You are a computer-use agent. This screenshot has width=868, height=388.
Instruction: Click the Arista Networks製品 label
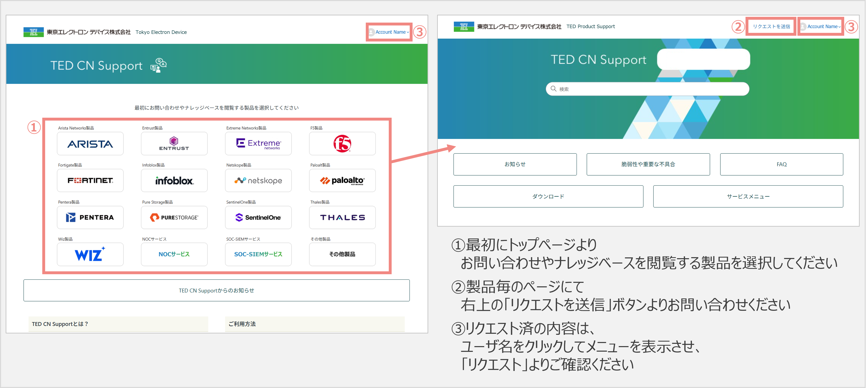(x=76, y=128)
